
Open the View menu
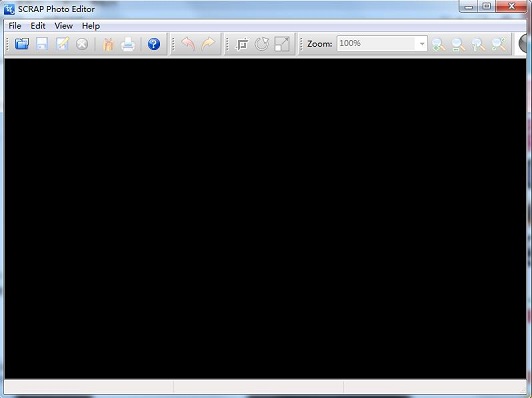pyautogui.click(x=63, y=26)
